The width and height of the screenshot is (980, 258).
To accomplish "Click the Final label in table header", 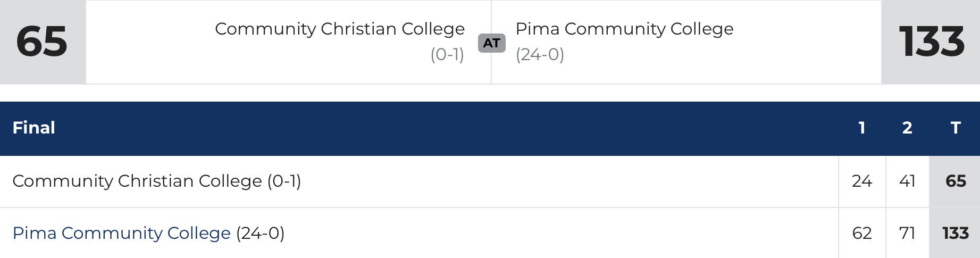I will (33, 128).
